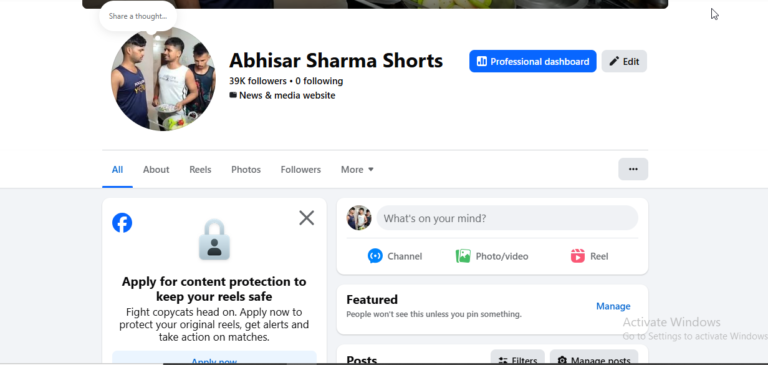Screen dimensions: 768x365
Task: Click Manage in the Featured section
Action: click(613, 306)
